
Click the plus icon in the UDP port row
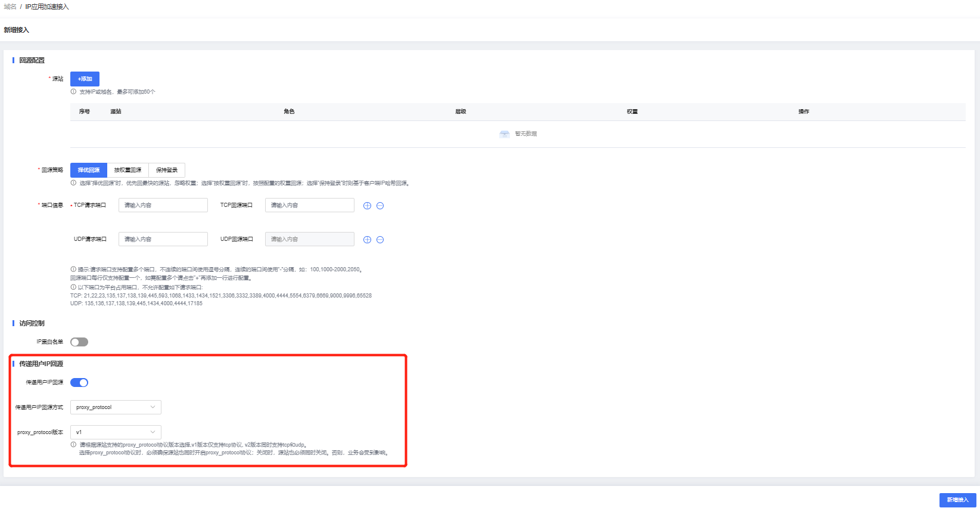pos(367,240)
